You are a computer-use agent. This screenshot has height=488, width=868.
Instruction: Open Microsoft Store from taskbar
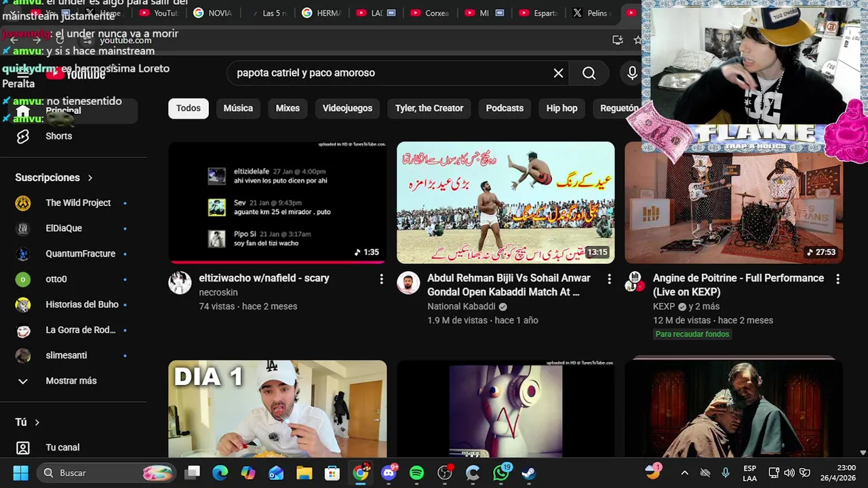(x=332, y=472)
